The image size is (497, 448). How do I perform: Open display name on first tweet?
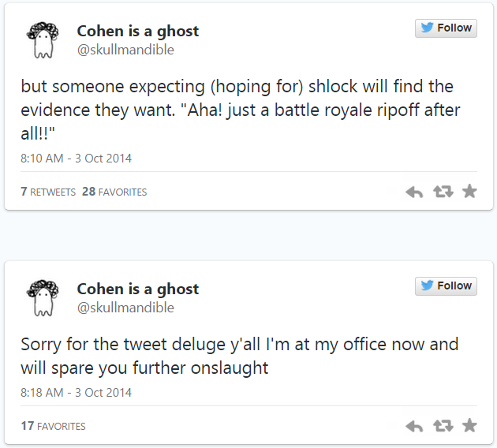[x=137, y=32]
